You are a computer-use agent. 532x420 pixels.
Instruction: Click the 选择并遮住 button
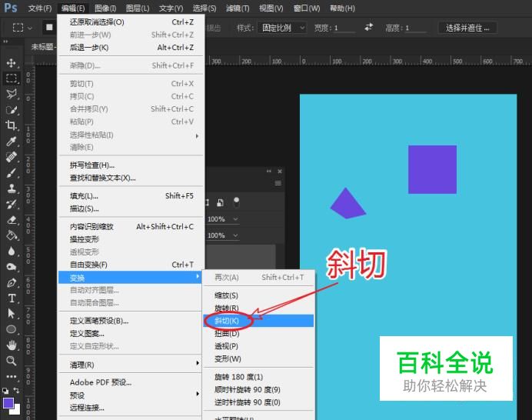pyautogui.click(x=467, y=28)
